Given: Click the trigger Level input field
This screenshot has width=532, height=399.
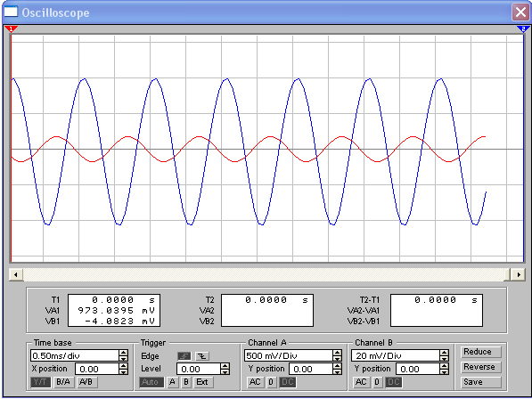Looking at the screenshot, I should point(199,369).
